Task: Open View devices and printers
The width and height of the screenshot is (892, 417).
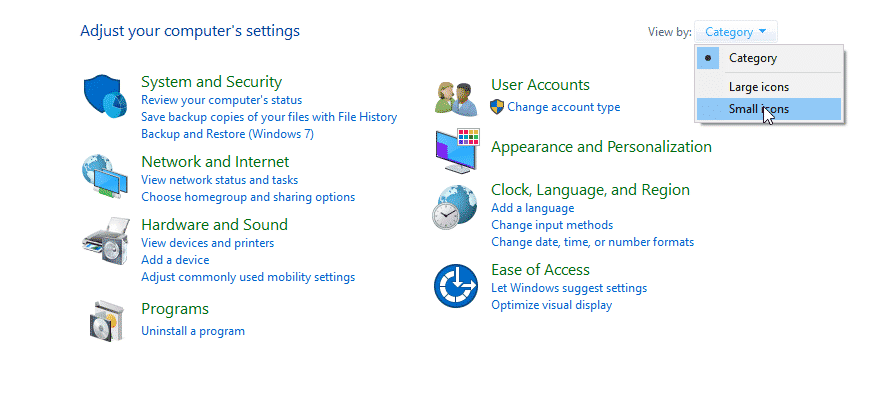Action: point(208,243)
